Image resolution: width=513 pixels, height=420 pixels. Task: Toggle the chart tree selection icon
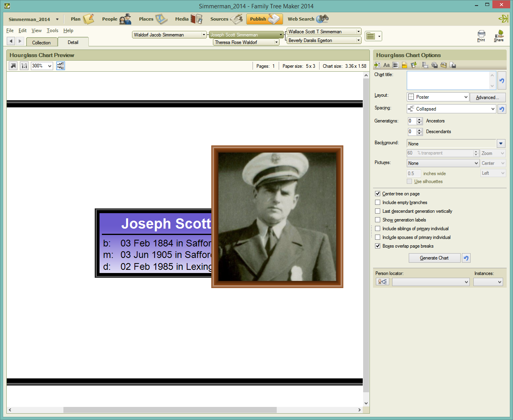coord(61,66)
